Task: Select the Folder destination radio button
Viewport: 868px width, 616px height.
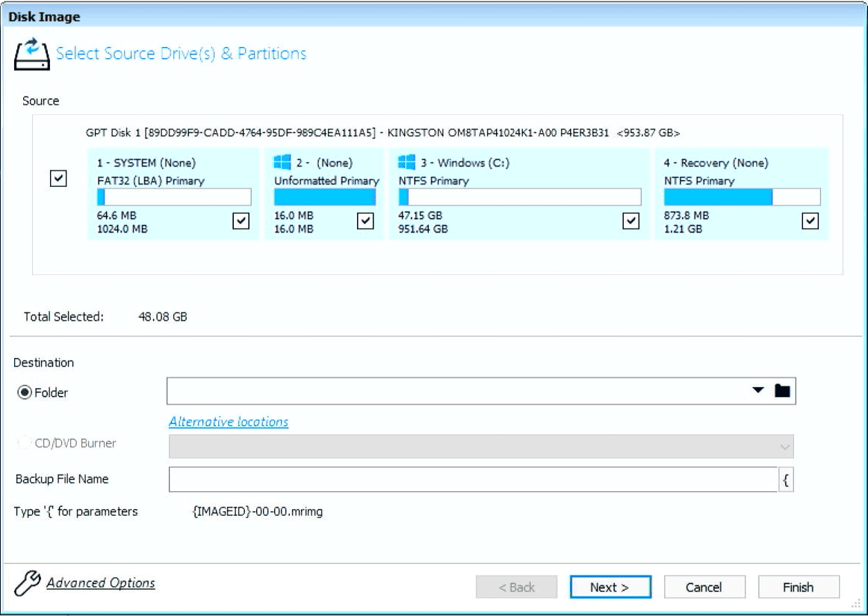Action: coord(24,392)
